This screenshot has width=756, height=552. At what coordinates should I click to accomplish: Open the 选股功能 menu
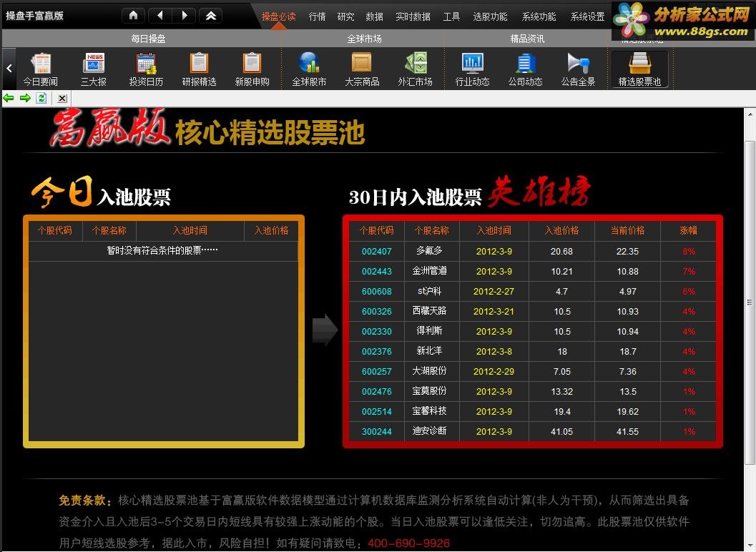[490, 16]
